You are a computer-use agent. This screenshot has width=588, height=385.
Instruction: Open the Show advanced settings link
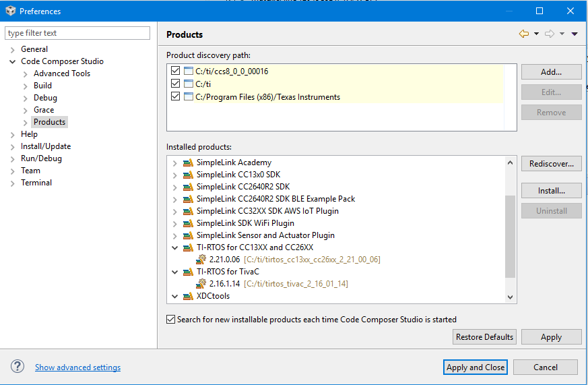click(x=77, y=367)
